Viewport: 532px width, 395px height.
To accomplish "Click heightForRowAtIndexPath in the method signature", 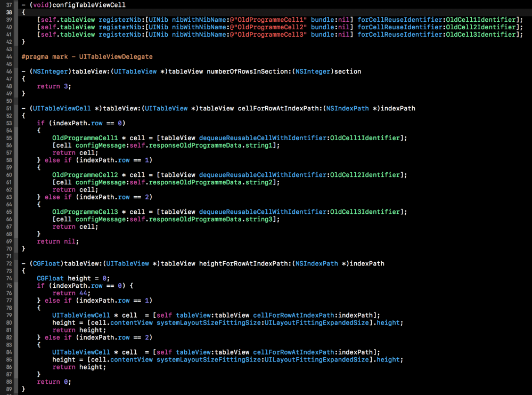I will pos(243,263).
